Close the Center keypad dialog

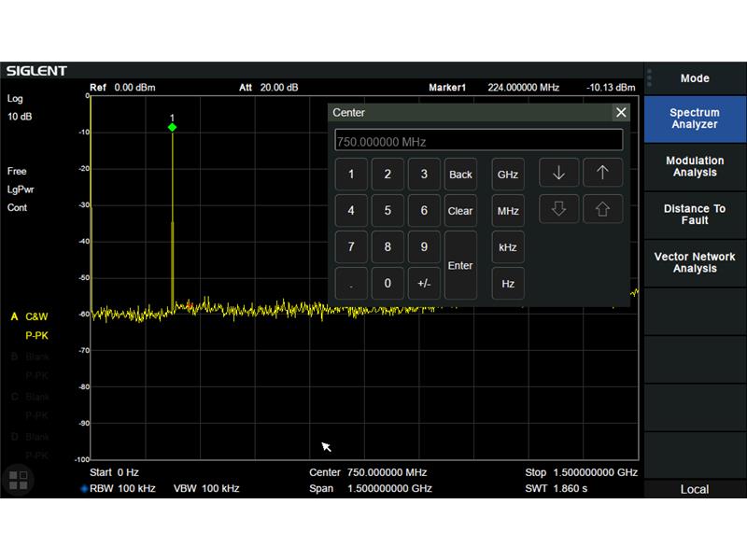point(621,112)
